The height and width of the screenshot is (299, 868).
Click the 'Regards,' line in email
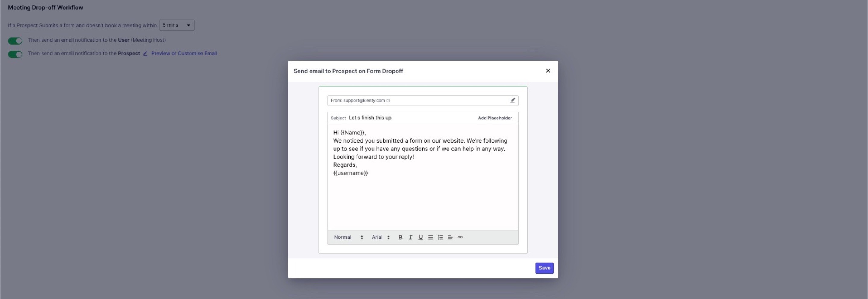pos(345,165)
